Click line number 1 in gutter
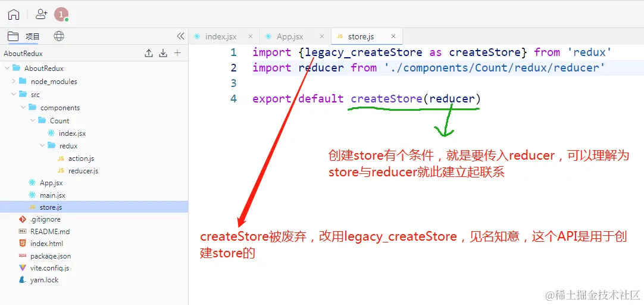 (x=233, y=52)
